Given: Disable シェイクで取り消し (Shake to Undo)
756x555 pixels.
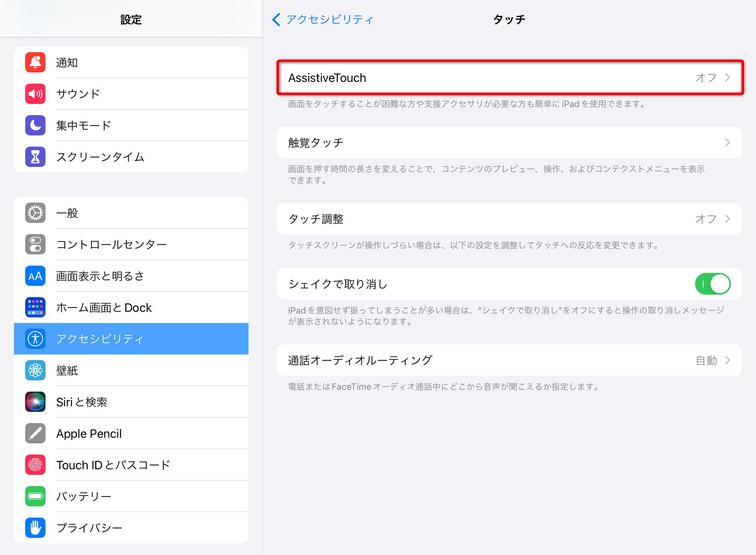Looking at the screenshot, I should [713, 284].
